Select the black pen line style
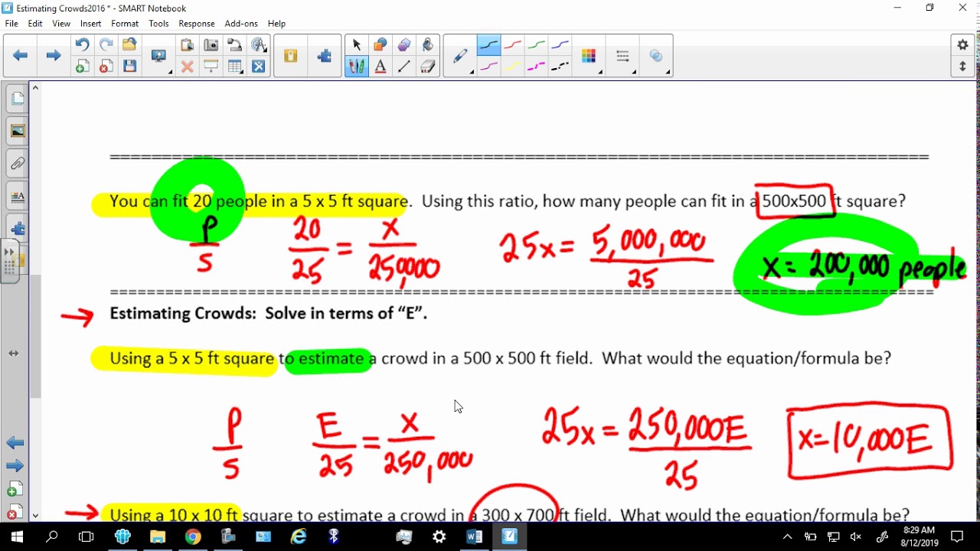 [488, 45]
